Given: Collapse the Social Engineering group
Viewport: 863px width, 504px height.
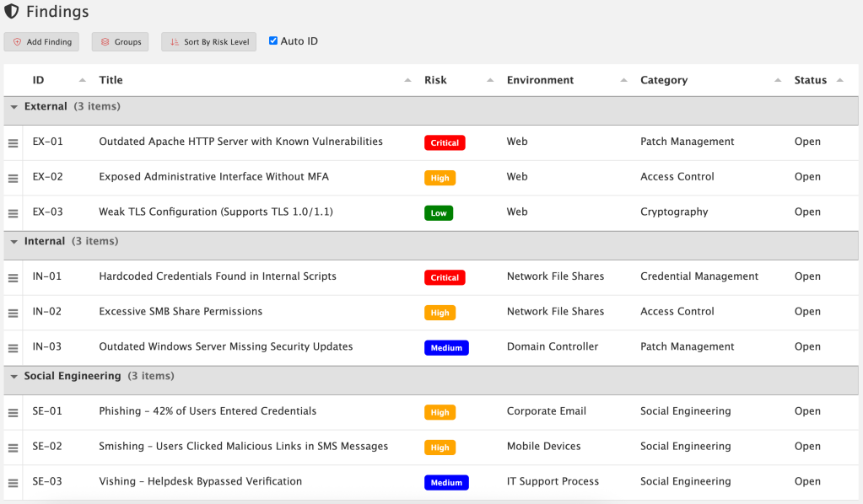Looking at the screenshot, I should (14, 377).
